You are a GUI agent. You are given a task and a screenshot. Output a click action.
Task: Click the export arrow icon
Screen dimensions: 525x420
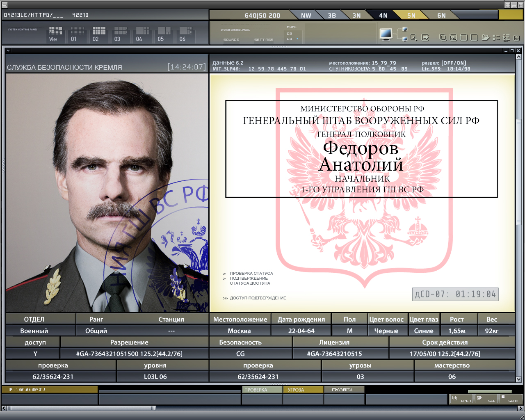pyautogui.click(x=425, y=37)
